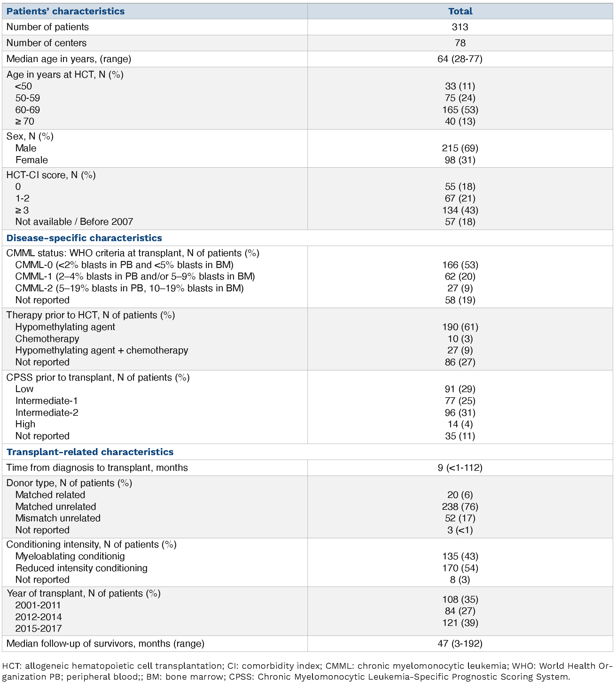Image resolution: width=616 pixels, height=687 pixels.
Task: Click the "Intermediate-2" CPSS row label
Action: [x=47, y=412]
